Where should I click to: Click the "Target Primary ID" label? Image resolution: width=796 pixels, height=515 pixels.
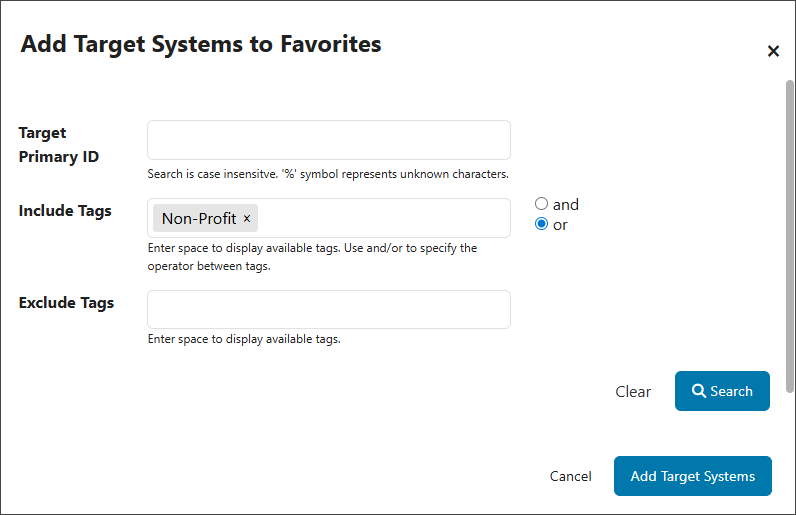pyautogui.click(x=59, y=145)
